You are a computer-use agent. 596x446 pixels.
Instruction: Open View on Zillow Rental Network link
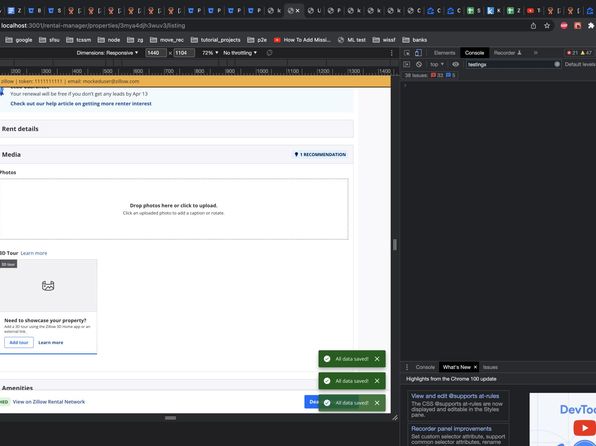point(49,402)
